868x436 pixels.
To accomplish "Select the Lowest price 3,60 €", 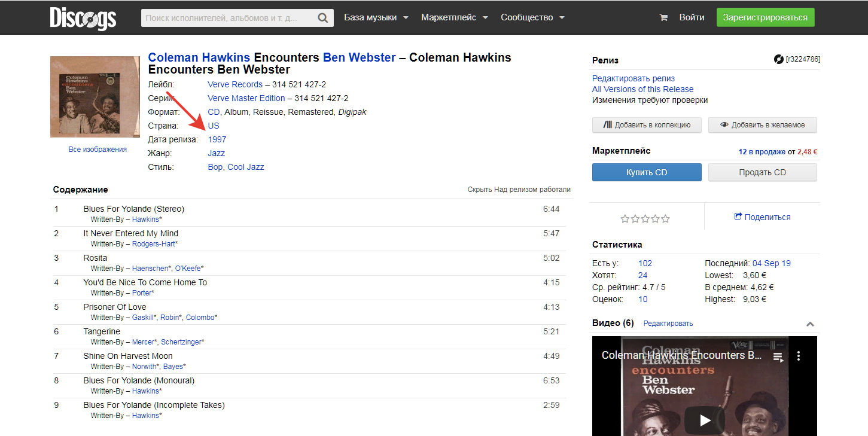I will pyautogui.click(x=754, y=275).
